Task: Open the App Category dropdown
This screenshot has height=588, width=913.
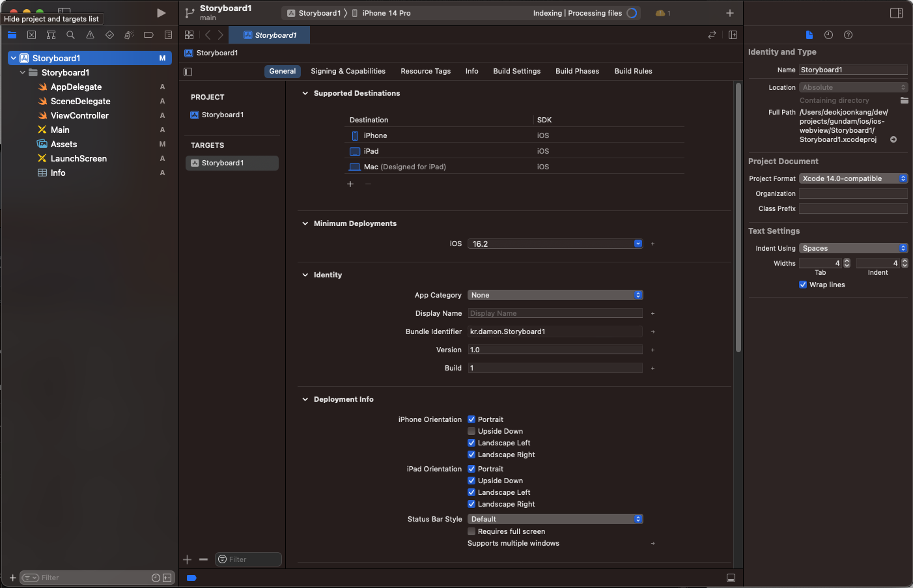Action: point(555,295)
